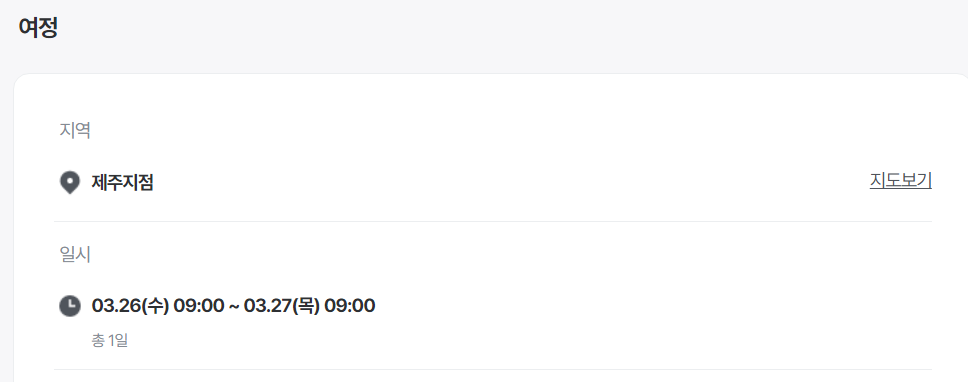Click the start date 03.26 text

(x=117, y=305)
